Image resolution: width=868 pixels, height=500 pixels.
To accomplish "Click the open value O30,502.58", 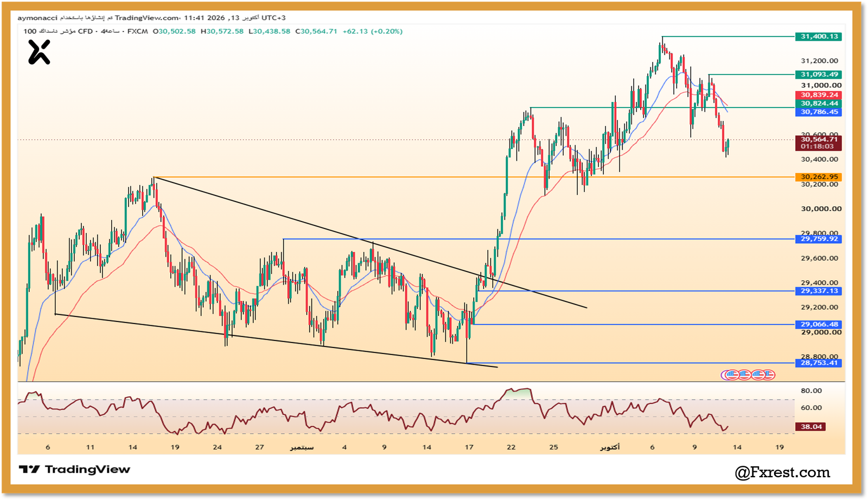I will click(174, 31).
